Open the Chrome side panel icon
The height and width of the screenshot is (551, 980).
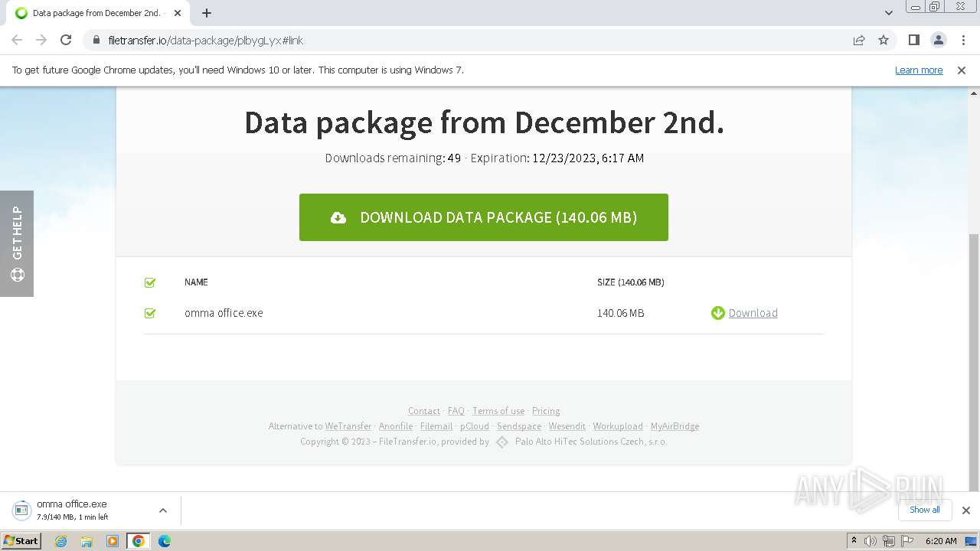point(913,40)
